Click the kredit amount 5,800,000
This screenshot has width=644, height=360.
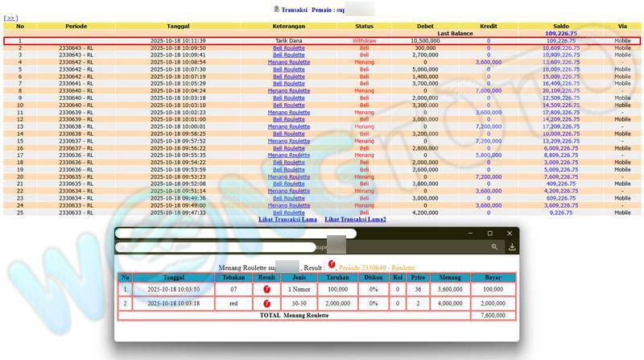click(x=489, y=155)
